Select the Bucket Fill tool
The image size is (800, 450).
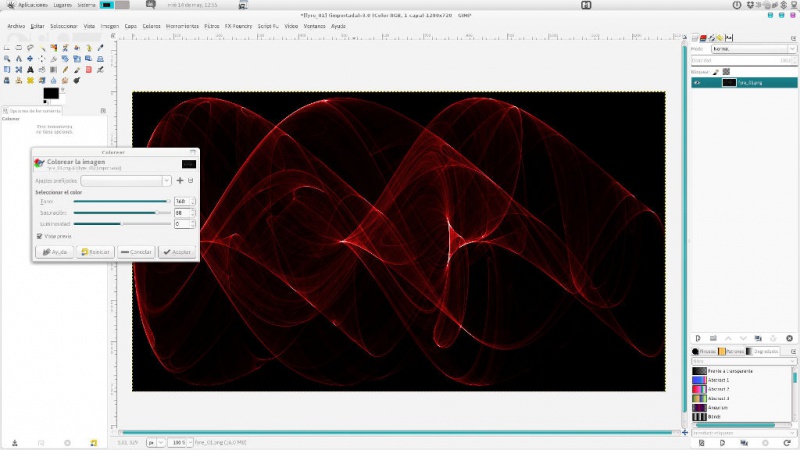42,69
